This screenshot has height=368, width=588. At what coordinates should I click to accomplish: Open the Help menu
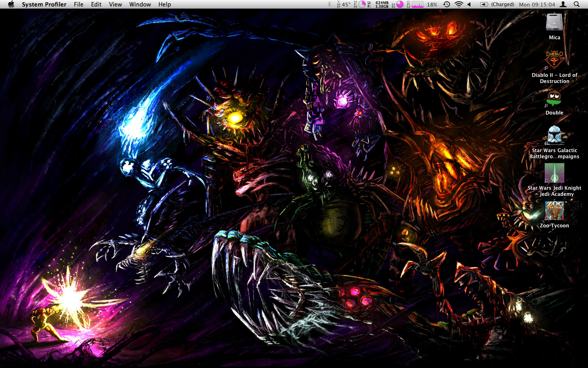165,4
